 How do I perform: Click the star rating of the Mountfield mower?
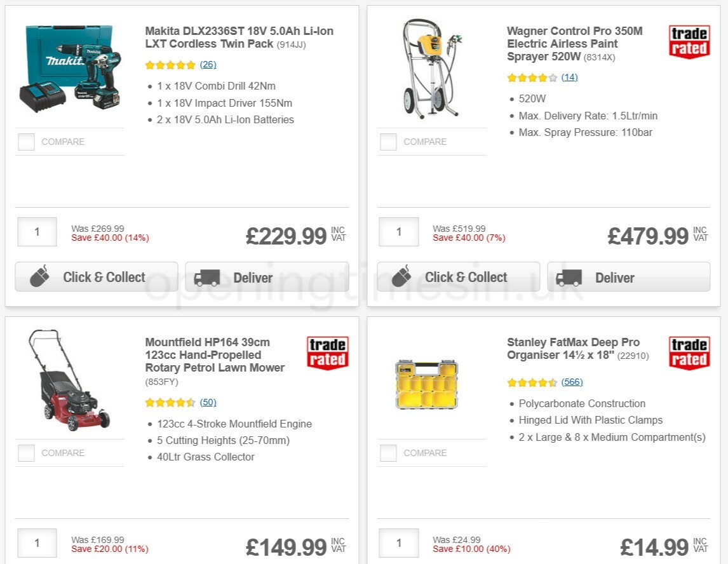pyautogui.click(x=170, y=402)
